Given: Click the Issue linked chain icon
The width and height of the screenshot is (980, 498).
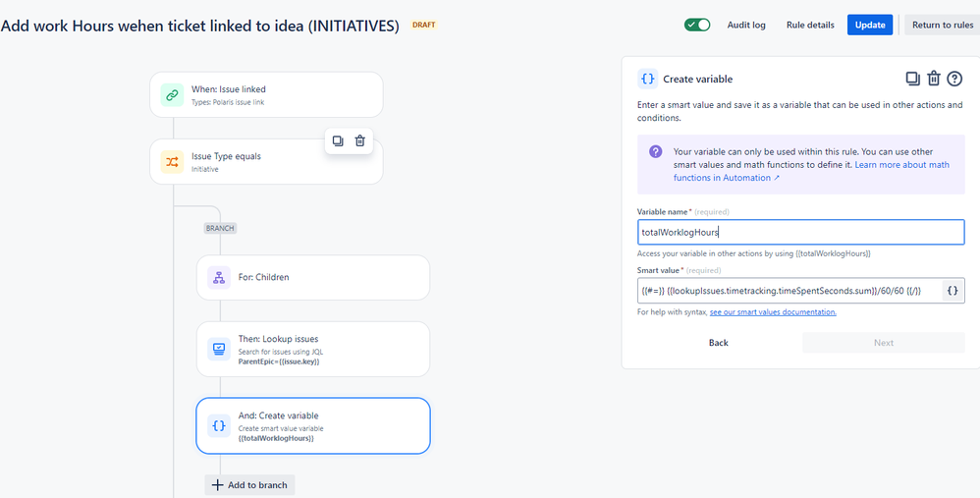Looking at the screenshot, I should [x=172, y=95].
